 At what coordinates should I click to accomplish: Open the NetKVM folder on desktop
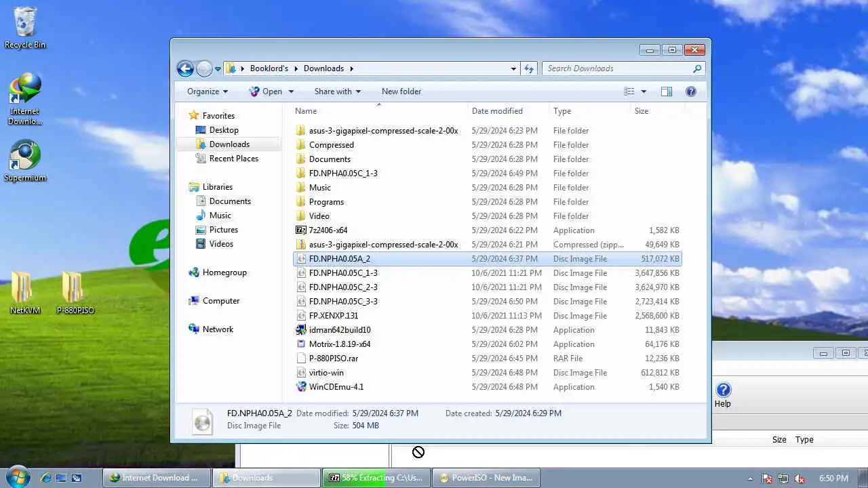coord(25,293)
